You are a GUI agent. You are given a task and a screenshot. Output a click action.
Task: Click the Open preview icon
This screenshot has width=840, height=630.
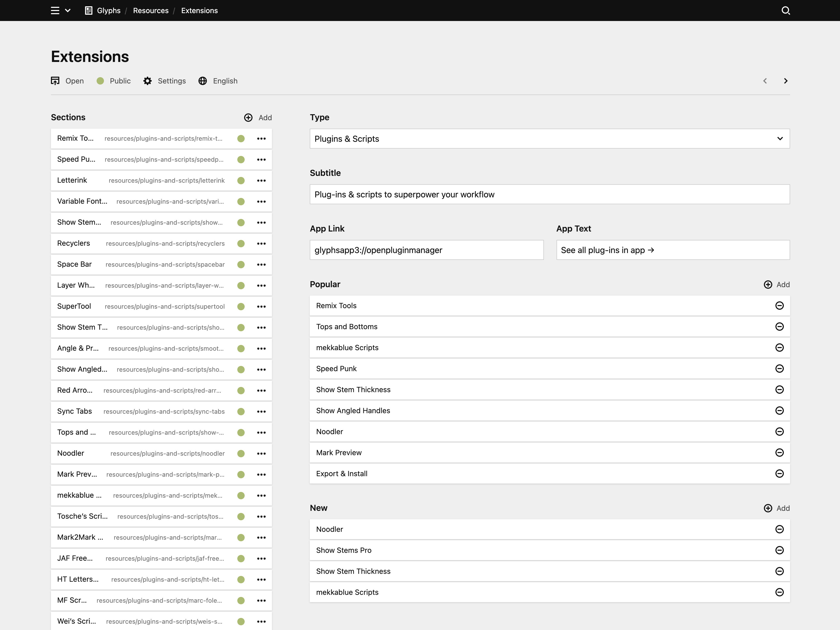point(55,81)
